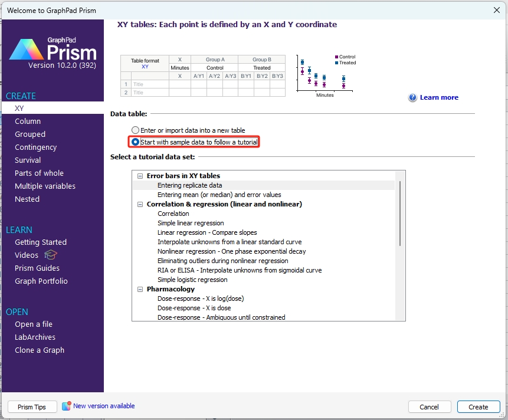
Task: Choose Nested table type
Action: (27, 199)
